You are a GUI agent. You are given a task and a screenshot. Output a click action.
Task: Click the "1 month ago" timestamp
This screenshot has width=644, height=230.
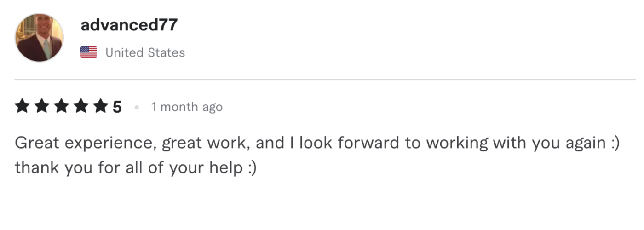(187, 107)
